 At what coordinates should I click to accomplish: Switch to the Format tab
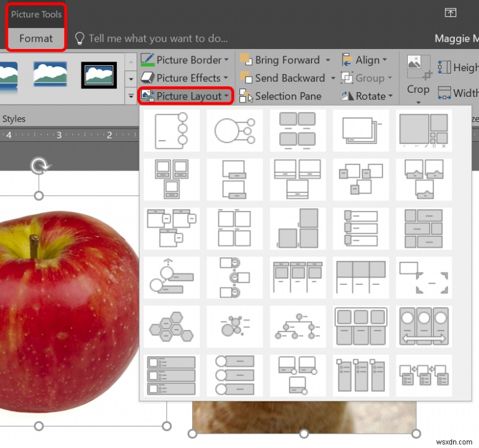pos(35,38)
